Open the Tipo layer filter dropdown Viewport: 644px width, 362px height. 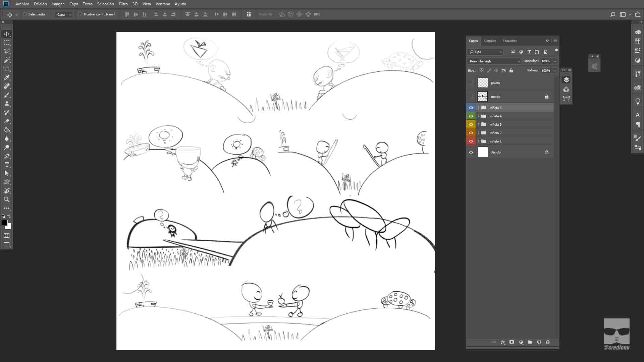coord(486,52)
